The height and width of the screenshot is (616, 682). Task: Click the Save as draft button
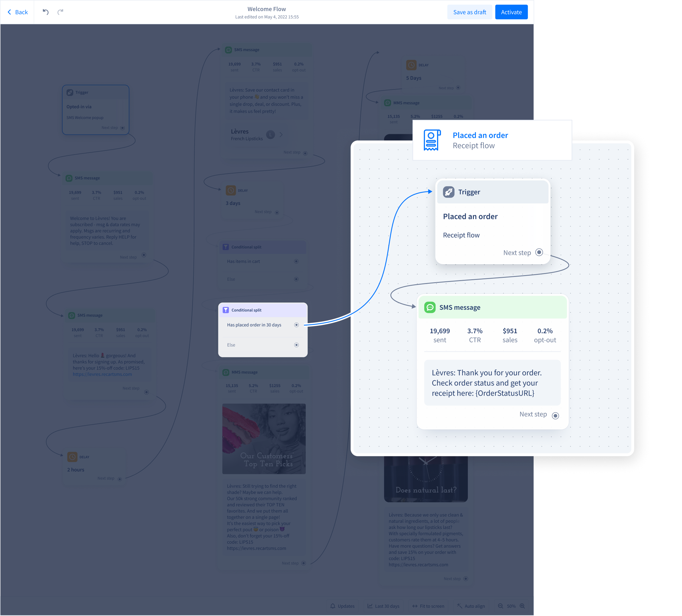(470, 12)
